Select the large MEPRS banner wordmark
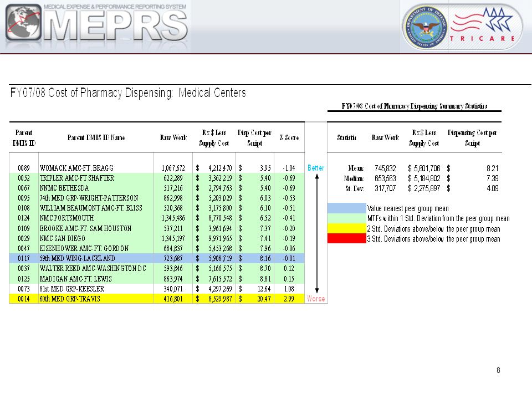Image resolution: width=532 pixels, height=399 pixels. pyautogui.click(x=116, y=25)
